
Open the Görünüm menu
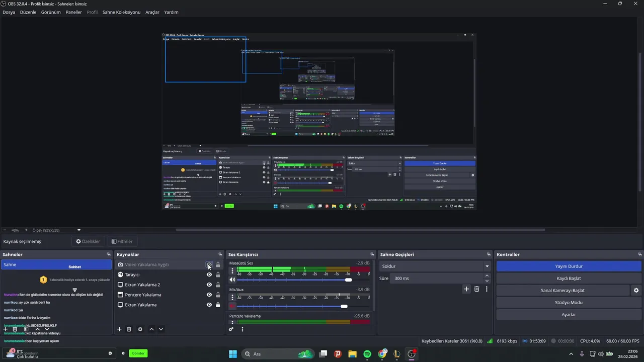[51, 12]
